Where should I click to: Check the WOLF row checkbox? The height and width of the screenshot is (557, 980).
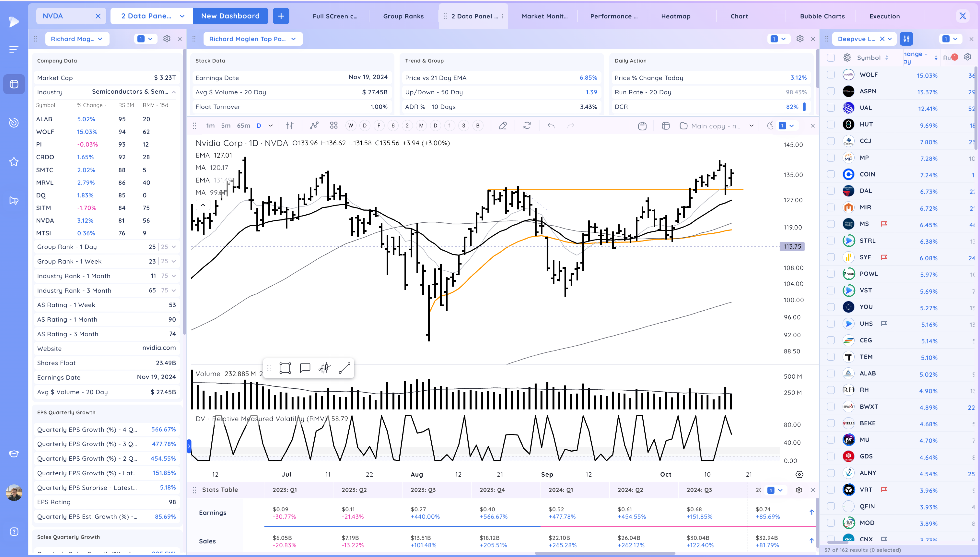(831, 75)
